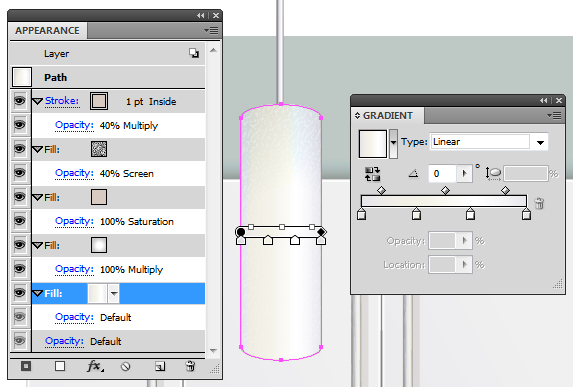Viewport: 573px width, 387px height.
Task: Open Opacity link for 100% Multiply
Action: pyautogui.click(x=74, y=269)
